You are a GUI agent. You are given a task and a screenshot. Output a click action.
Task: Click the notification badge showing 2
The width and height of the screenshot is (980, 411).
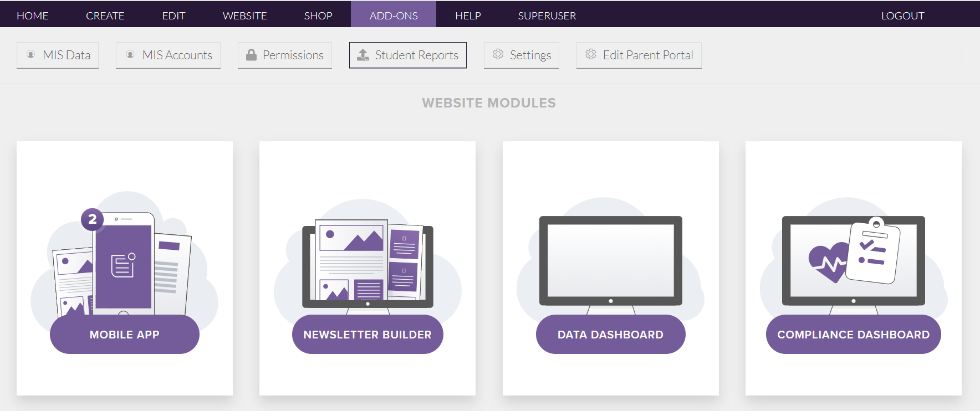coord(92,219)
